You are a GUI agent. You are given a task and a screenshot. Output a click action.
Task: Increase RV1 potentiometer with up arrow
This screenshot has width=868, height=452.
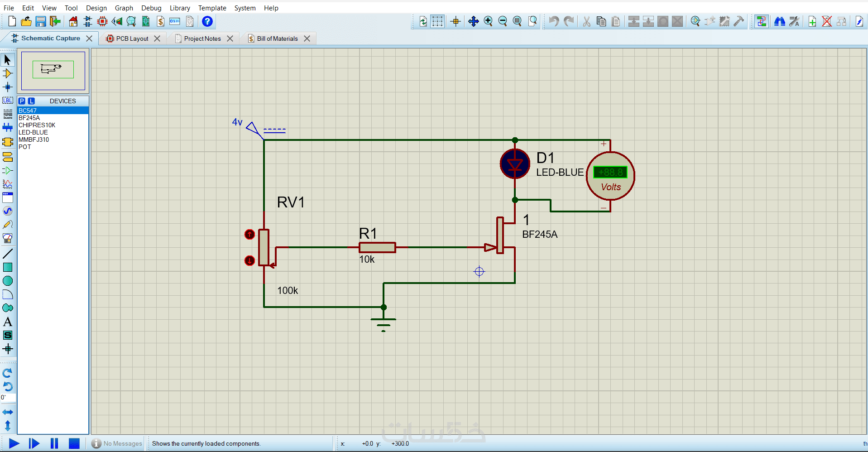(x=249, y=234)
